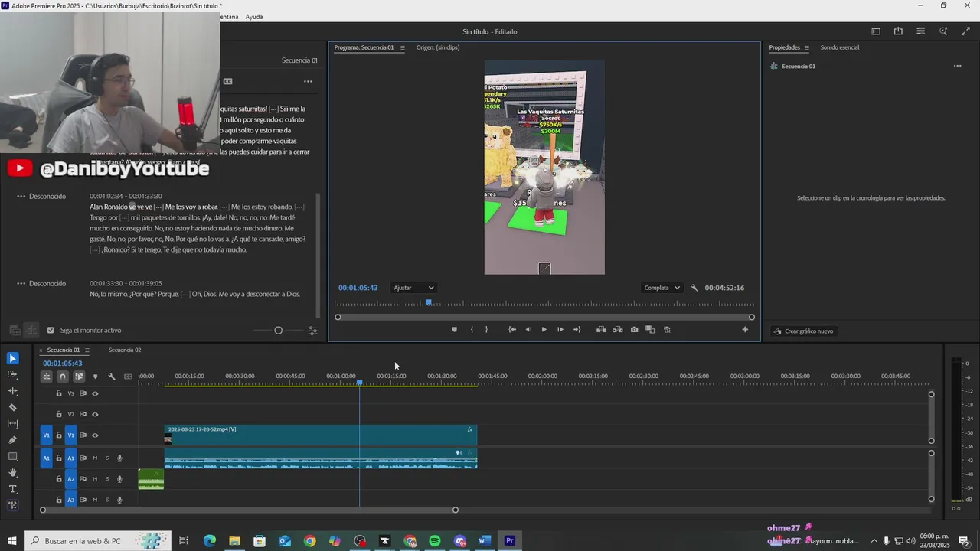Select the 2025-08-23 17-28-52.mp4 video clip
This screenshot has height=551, width=980.
[321, 435]
